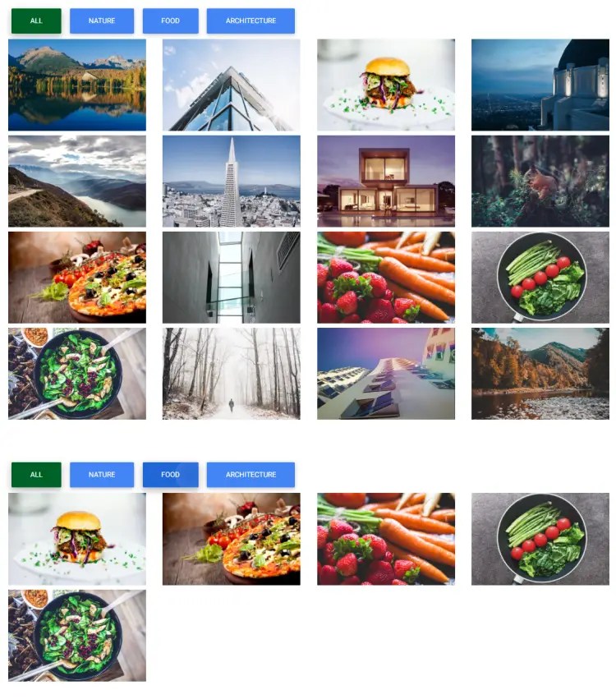
Task: Show ARCHITECTURE images in top gallery
Action: coord(251,21)
